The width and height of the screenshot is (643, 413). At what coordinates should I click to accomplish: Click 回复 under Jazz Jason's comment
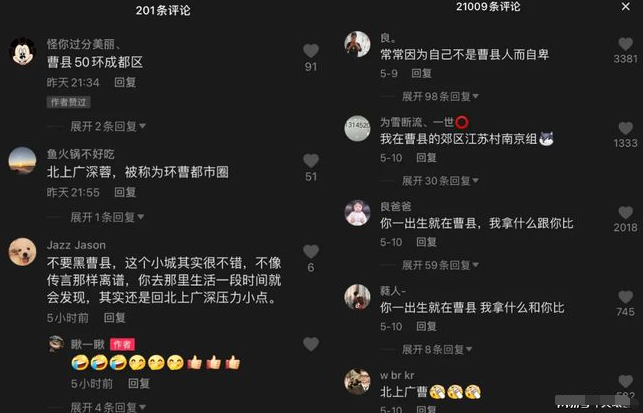pyautogui.click(x=114, y=318)
